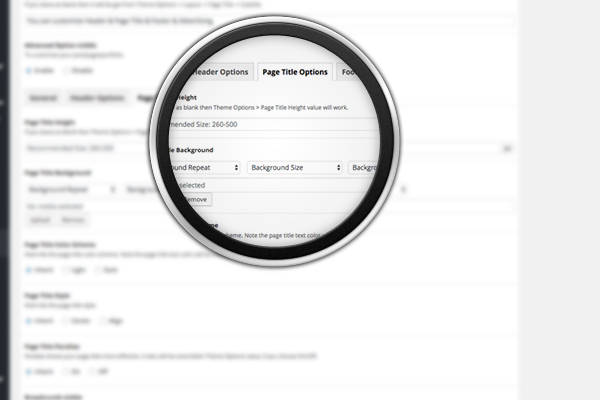Select the blurred General tab
This screenshot has width=600, height=400.
coord(43,98)
